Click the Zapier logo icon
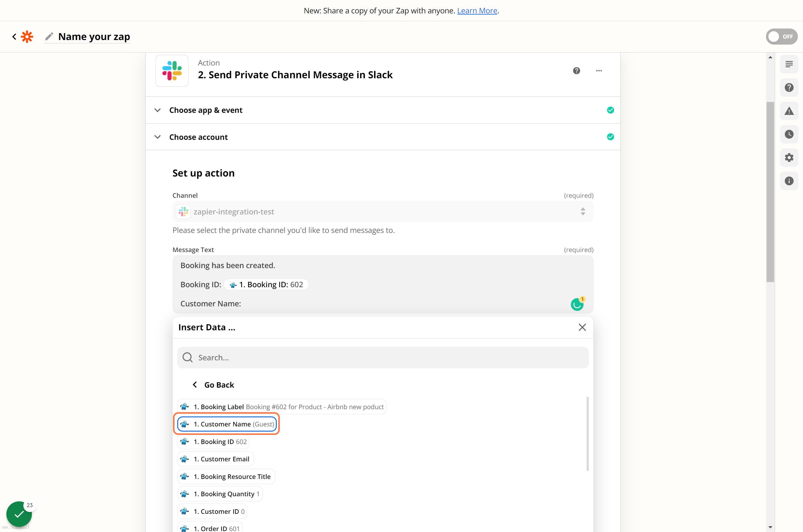803x532 pixels. [27, 37]
